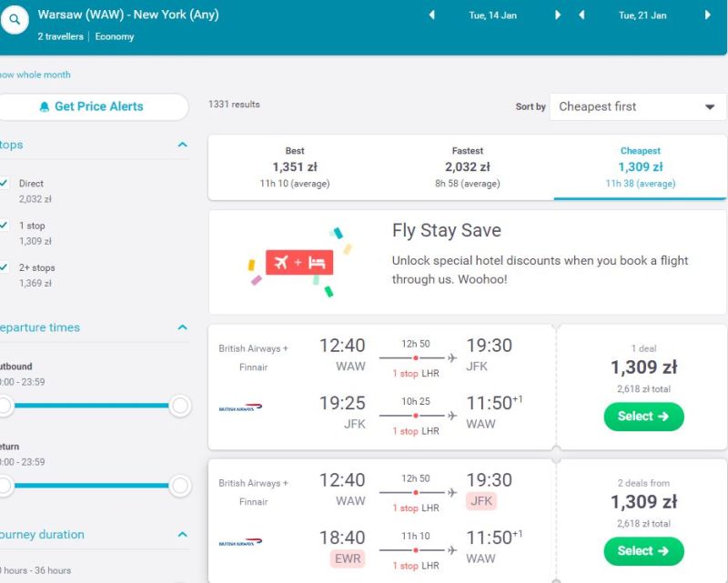Move return date earlier than 21 Jan
The height and width of the screenshot is (583, 728).
coord(581,15)
